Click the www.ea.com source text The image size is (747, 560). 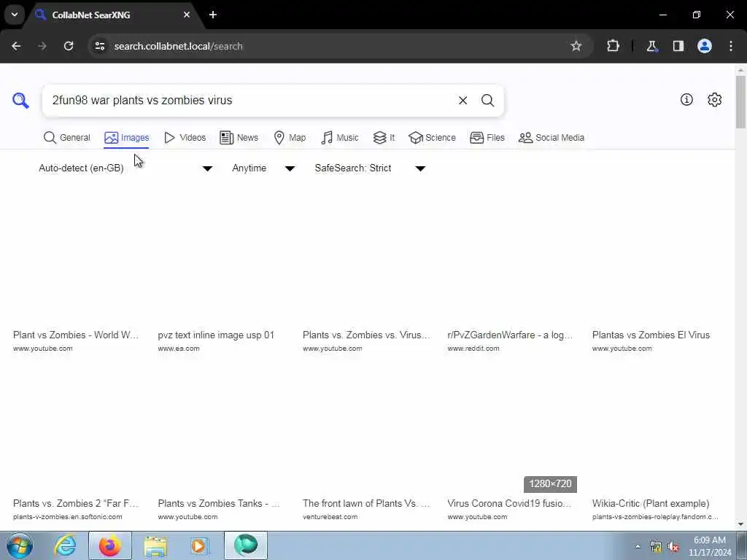179,349
